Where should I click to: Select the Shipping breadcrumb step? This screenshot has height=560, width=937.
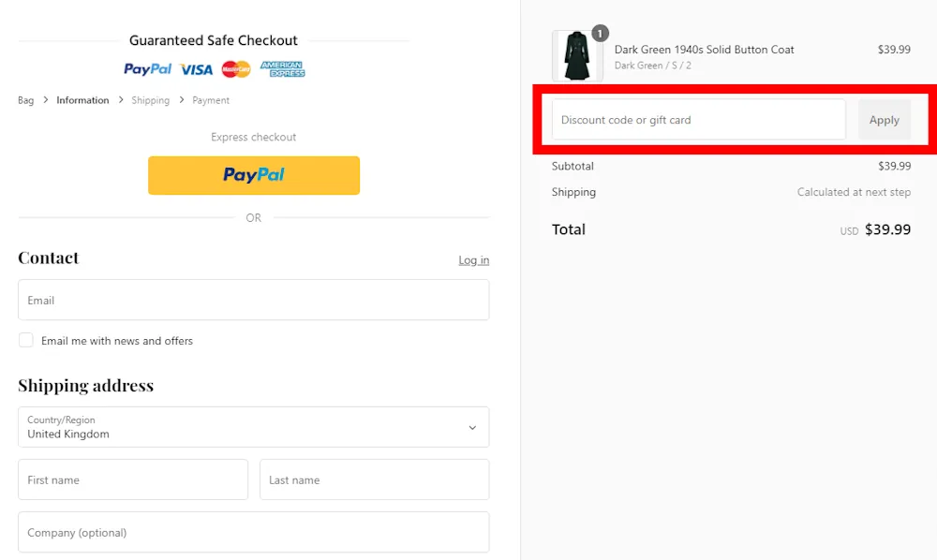pyautogui.click(x=150, y=100)
